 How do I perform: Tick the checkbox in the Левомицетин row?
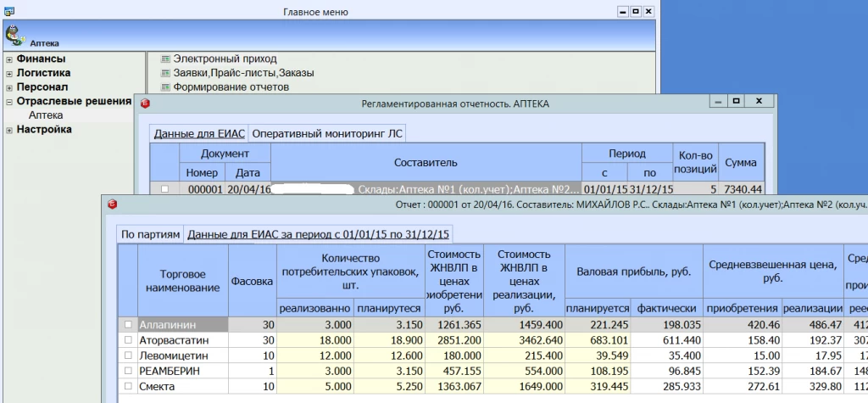pyautogui.click(x=129, y=355)
